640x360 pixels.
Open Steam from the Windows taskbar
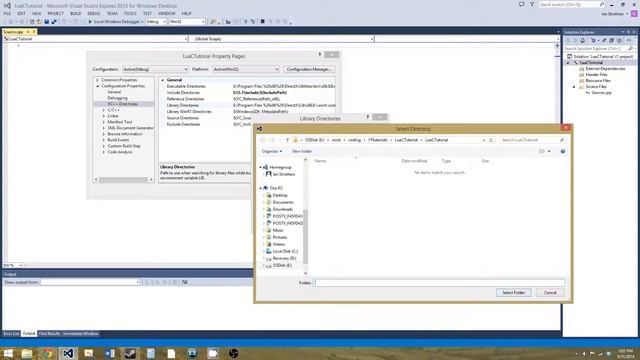click(x=130, y=353)
